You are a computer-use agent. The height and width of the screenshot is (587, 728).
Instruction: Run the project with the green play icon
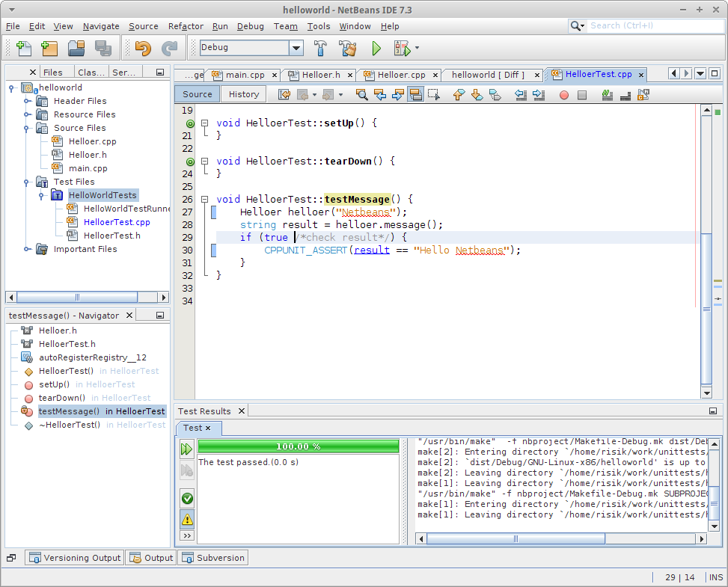[376, 49]
